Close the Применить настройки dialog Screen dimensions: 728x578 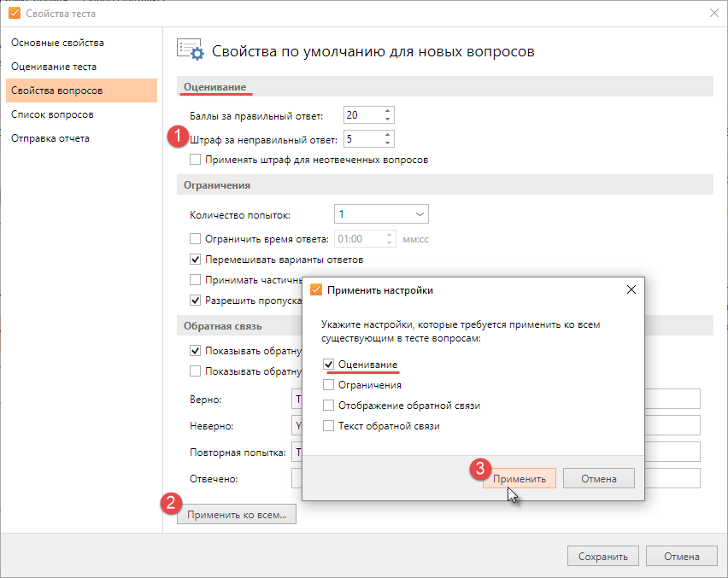pyautogui.click(x=631, y=290)
